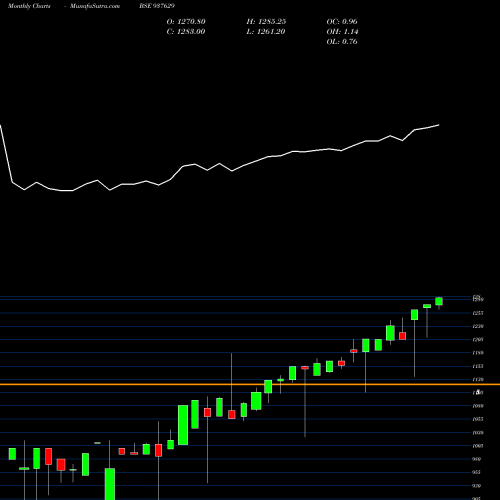Click the 1155 price axis label
The image size is (500, 500).
(478, 366)
